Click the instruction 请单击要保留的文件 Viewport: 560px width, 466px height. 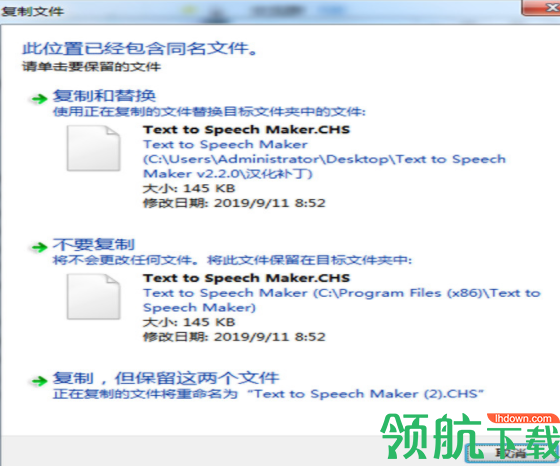tap(91, 66)
